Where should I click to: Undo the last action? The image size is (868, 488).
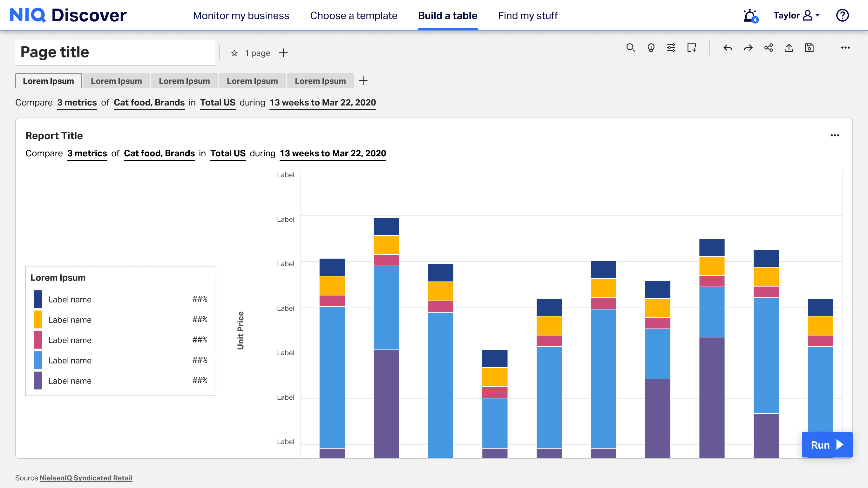(728, 48)
